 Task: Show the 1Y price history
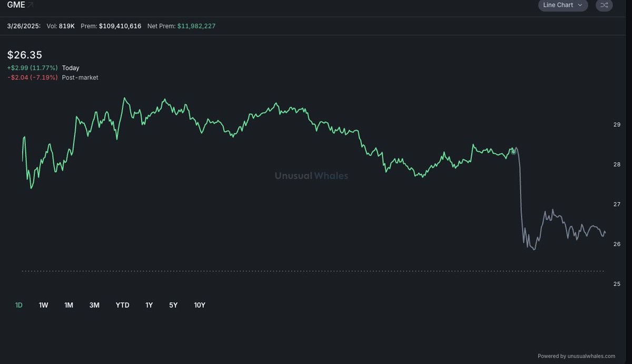(x=149, y=305)
